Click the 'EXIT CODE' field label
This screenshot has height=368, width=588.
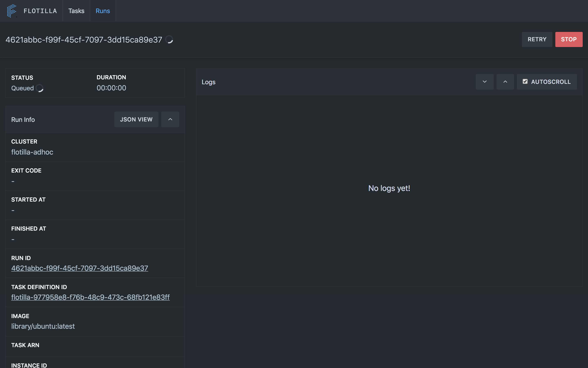(x=26, y=171)
